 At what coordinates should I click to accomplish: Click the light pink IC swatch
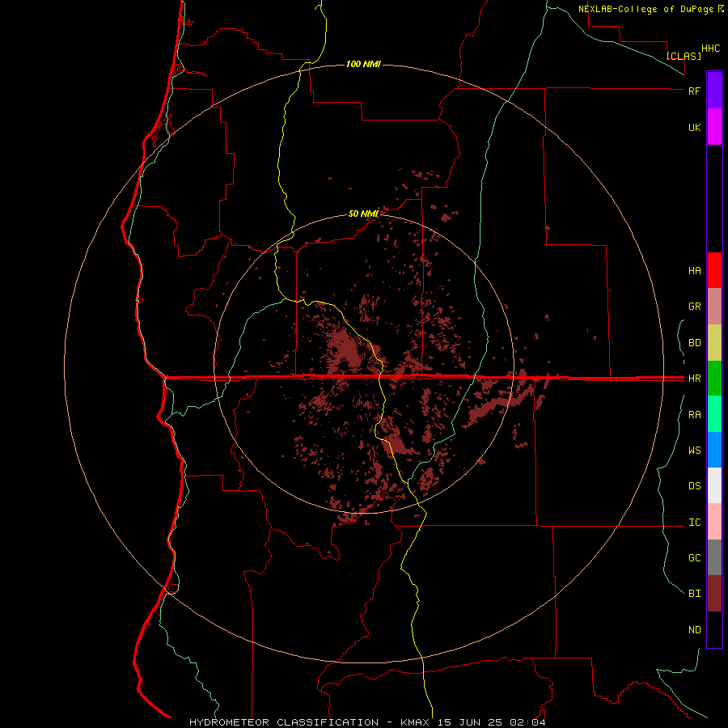714,522
